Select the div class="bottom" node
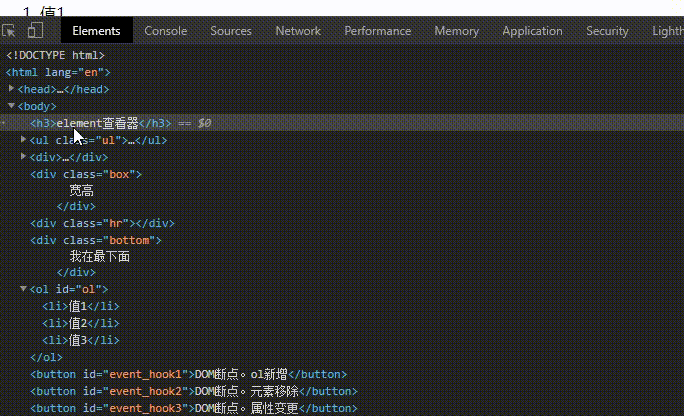 point(96,240)
